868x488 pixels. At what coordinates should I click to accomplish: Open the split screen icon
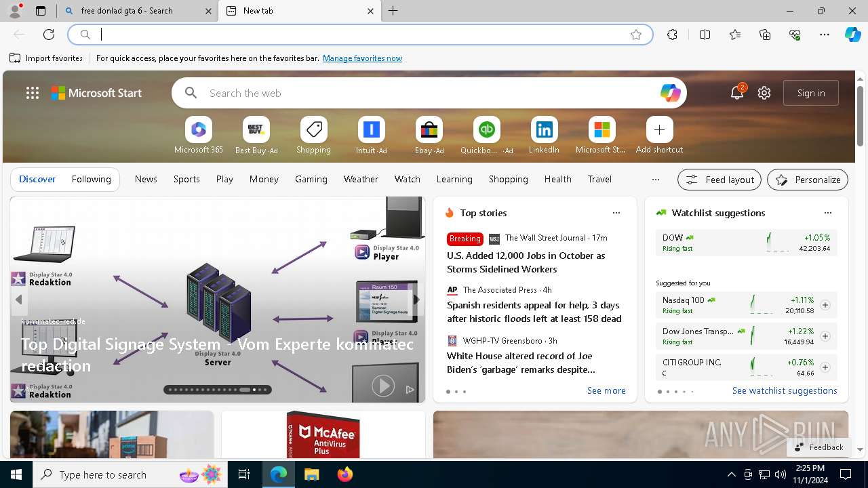click(705, 35)
